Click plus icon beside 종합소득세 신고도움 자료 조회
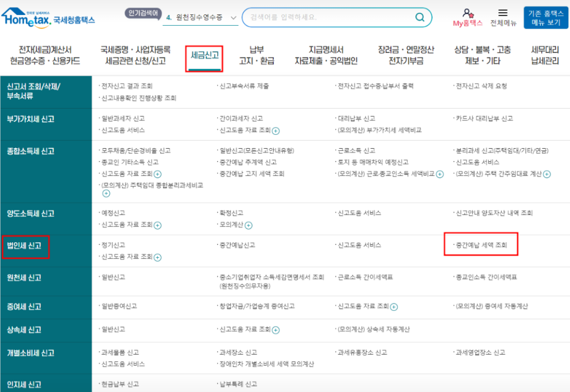 (158, 174)
